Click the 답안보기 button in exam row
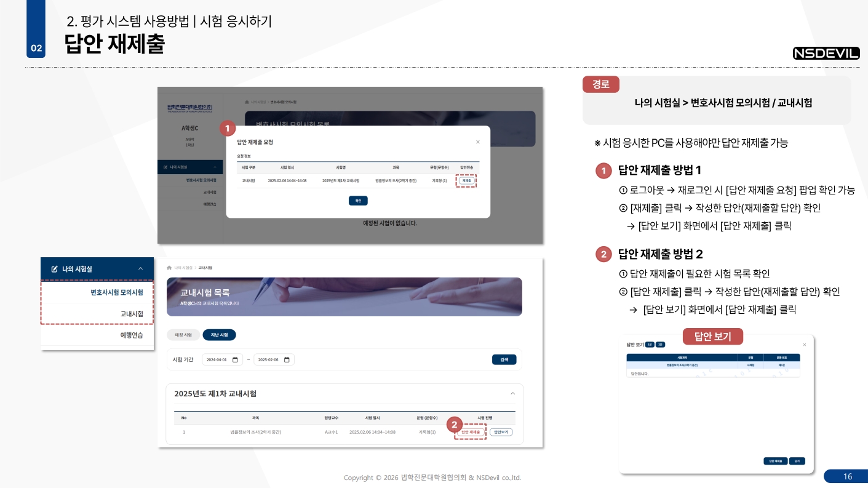This screenshot has width=868, height=488. click(501, 433)
